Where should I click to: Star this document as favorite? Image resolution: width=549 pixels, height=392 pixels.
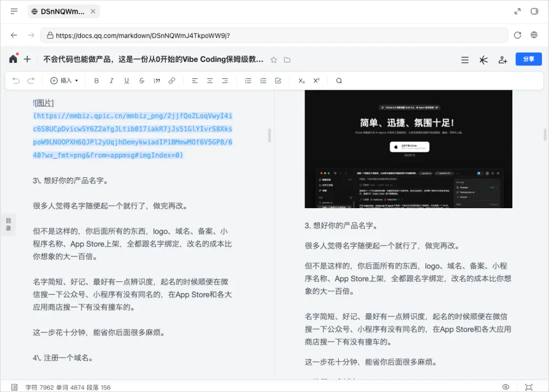pos(274,60)
